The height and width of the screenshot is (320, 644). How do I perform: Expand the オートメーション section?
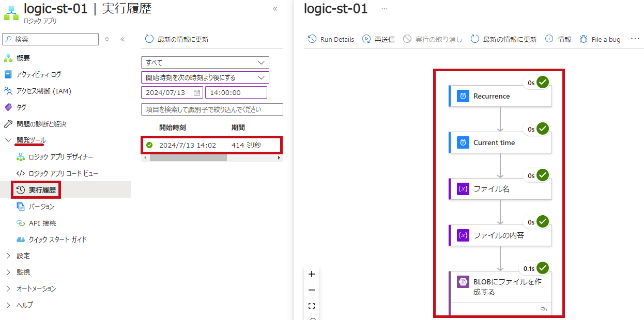8,289
